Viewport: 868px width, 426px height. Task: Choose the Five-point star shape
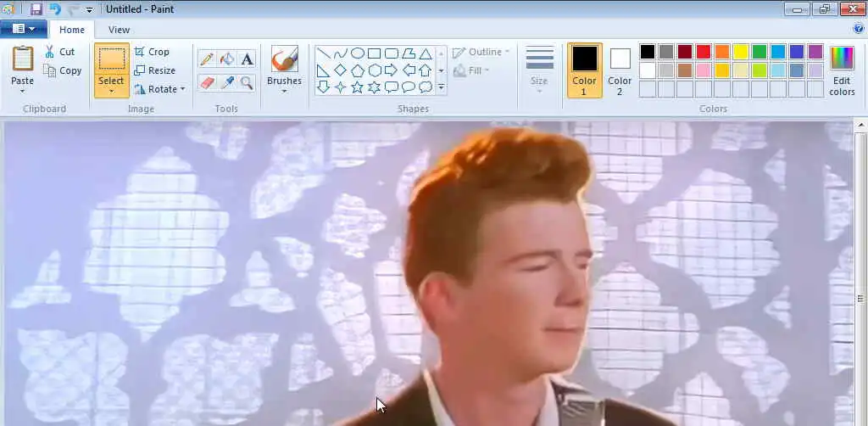click(x=358, y=87)
